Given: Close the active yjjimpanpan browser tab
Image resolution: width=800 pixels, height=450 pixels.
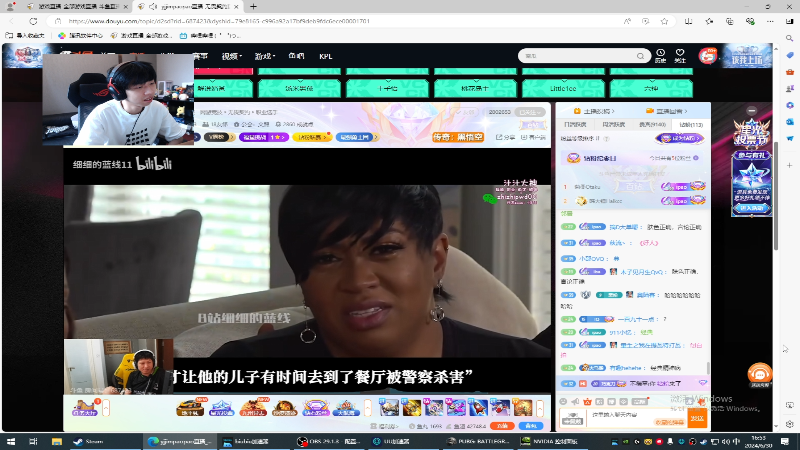Looking at the screenshot, I should coord(236,7).
